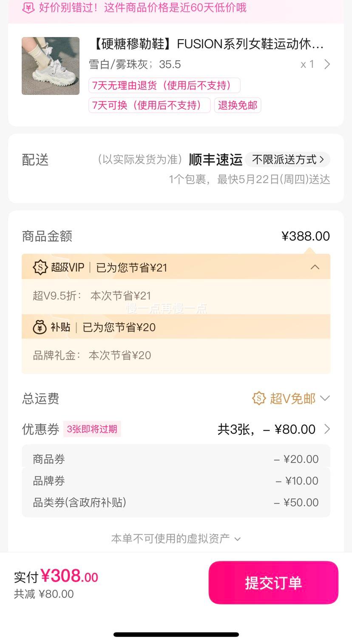Select the 品类券(含政府补贴) coupon row
The height and width of the screenshot is (644, 352).
176,502
